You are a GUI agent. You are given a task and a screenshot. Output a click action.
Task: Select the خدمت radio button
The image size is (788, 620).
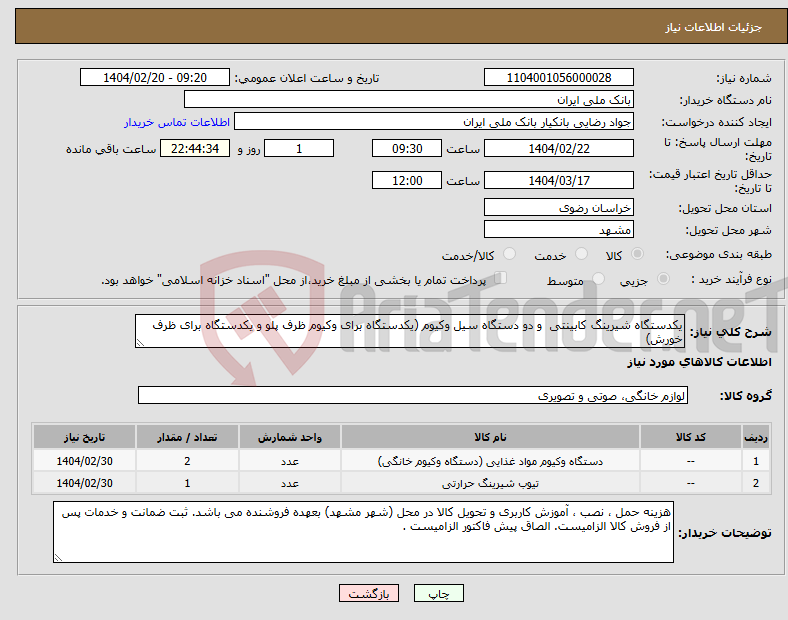pyautogui.click(x=581, y=254)
